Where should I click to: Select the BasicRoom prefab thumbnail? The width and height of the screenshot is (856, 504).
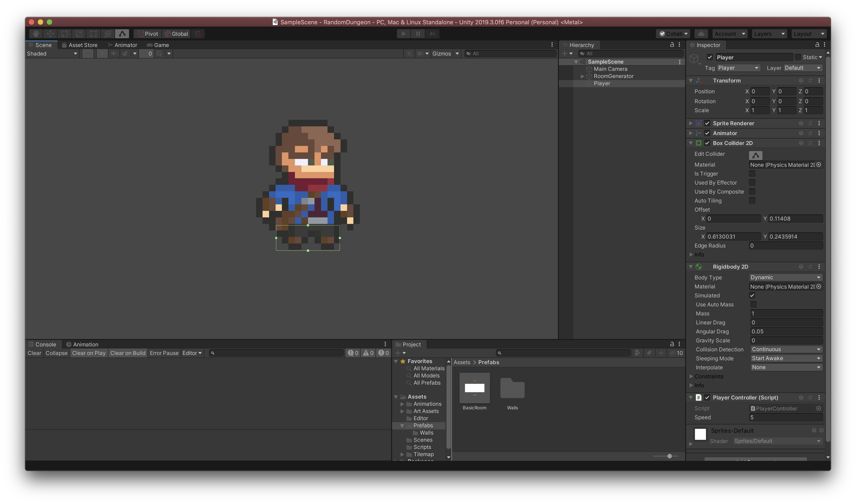tap(475, 388)
